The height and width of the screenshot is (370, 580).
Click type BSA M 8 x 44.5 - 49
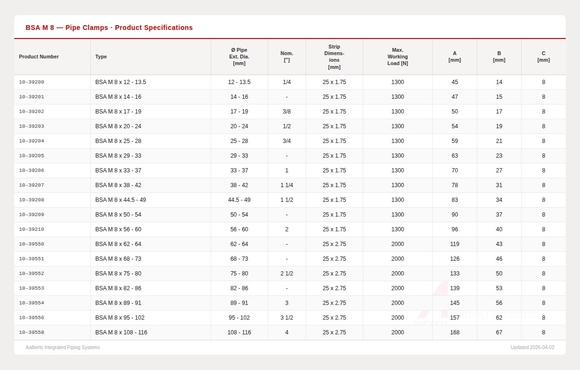(121, 200)
